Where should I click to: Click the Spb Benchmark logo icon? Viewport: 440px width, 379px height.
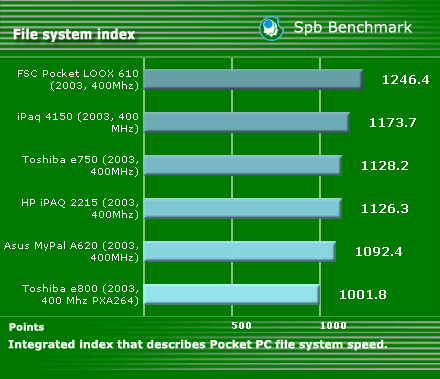[x=272, y=29]
